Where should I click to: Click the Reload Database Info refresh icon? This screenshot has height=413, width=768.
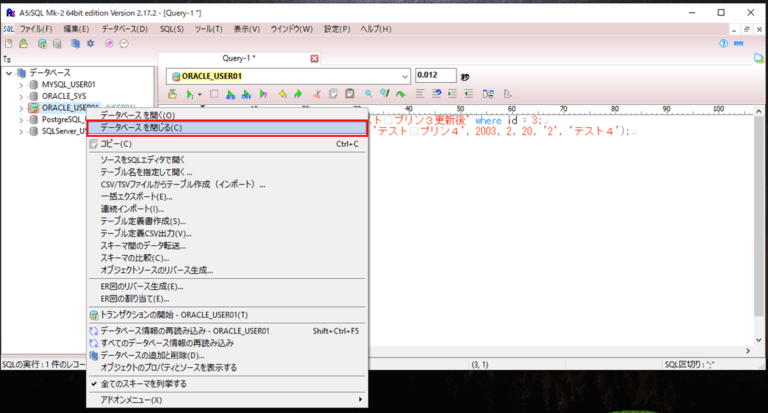(x=94, y=330)
